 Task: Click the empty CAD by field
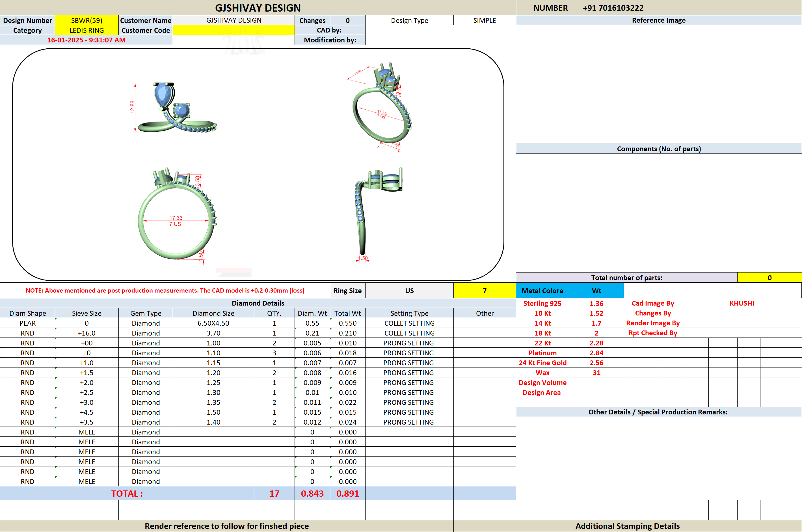pyautogui.click(x=441, y=30)
